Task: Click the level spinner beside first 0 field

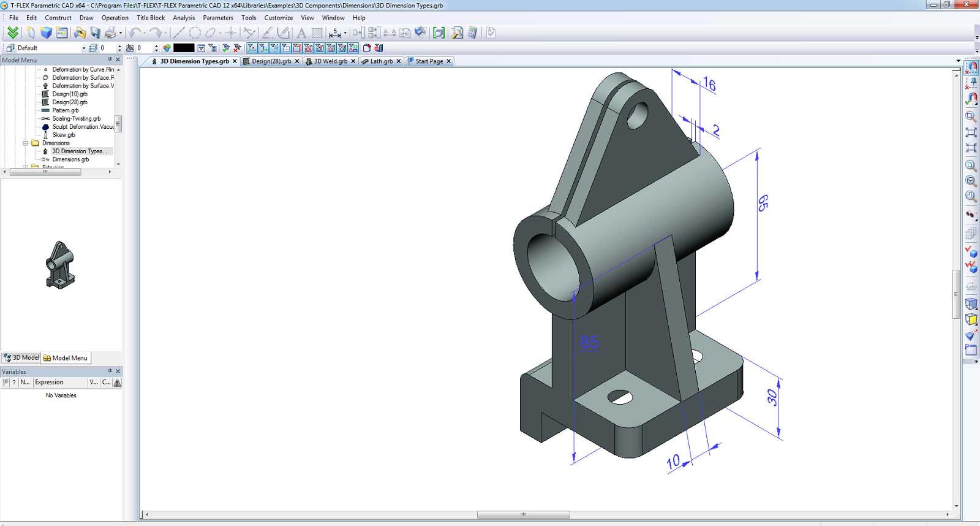Action: point(119,48)
